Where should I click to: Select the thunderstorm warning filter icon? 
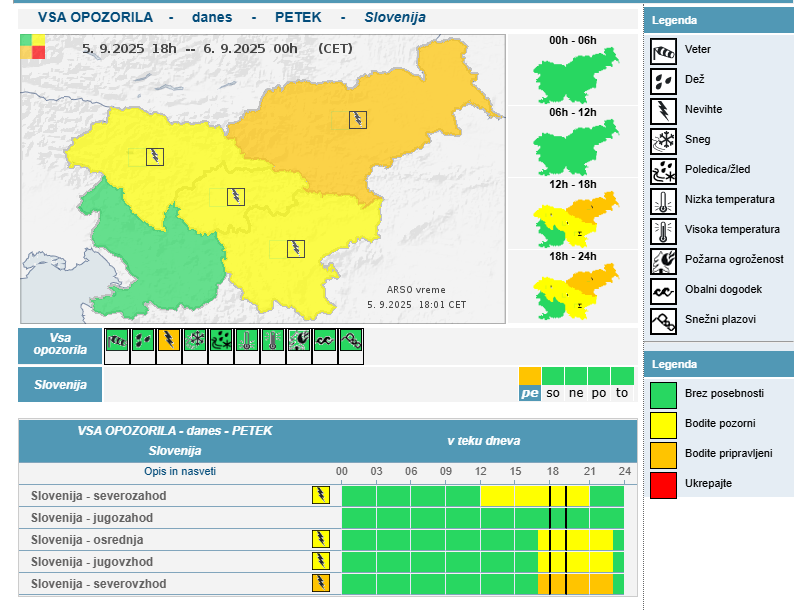[x=169, y=341]
